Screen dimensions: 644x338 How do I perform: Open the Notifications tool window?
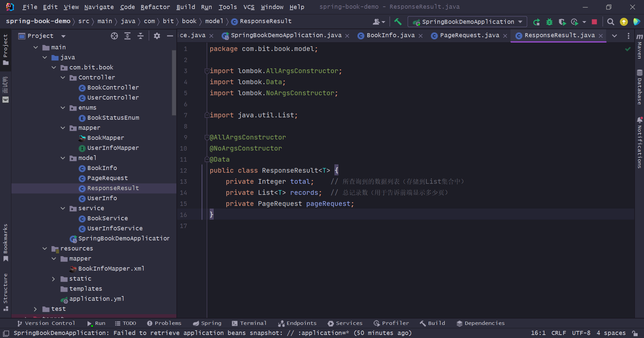(640, 143)
